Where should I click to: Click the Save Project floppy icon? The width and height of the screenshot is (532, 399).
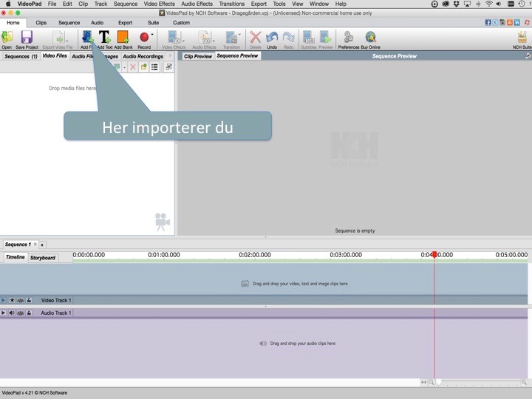[27, 38]
